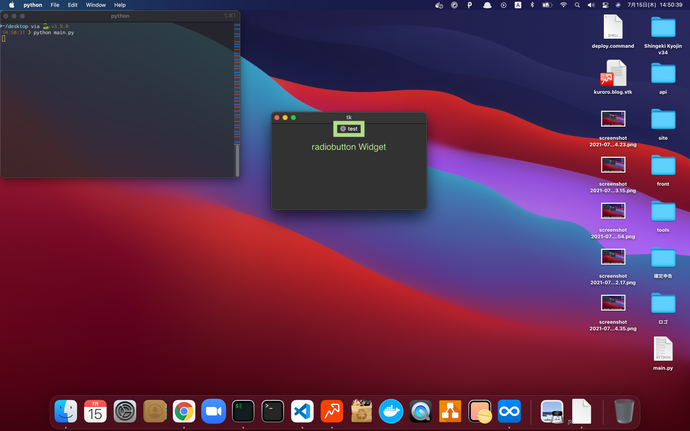Select screenshot ending .54.png thumbnail
The image size is (690, 431).
(613, 211)
